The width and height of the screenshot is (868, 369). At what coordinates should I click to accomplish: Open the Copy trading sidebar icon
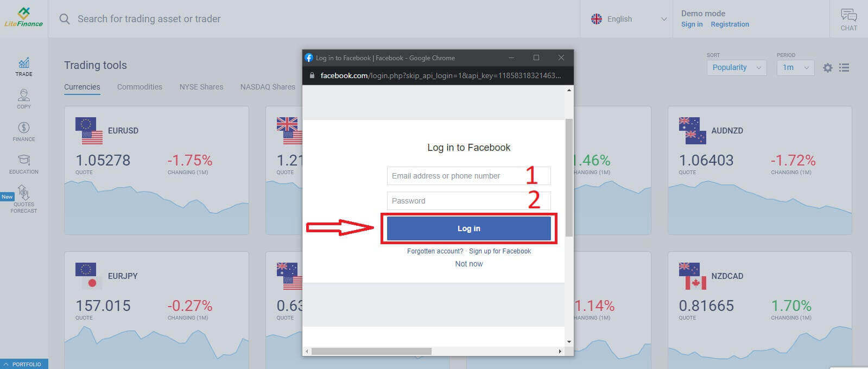tap(24, 99)
